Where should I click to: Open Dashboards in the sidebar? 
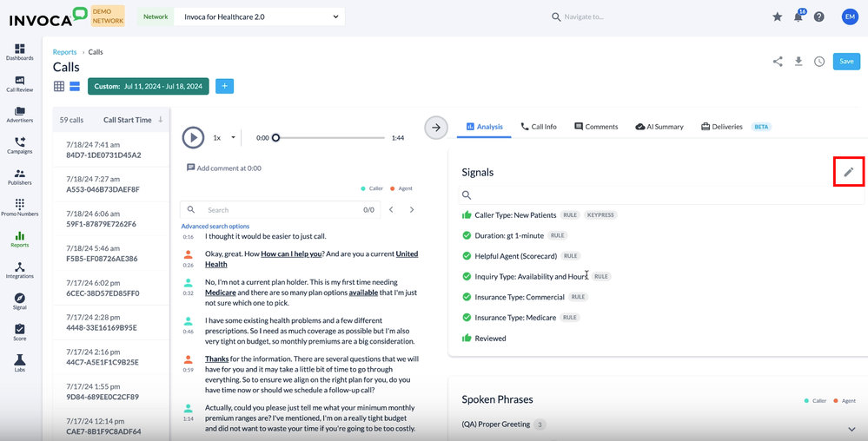20,53
